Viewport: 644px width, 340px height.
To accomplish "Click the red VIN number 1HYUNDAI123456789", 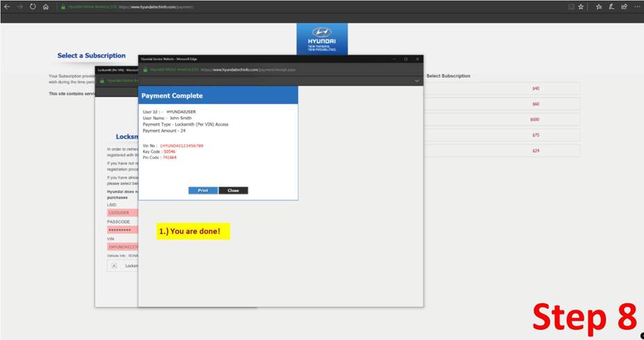I will tap(181, 146).
